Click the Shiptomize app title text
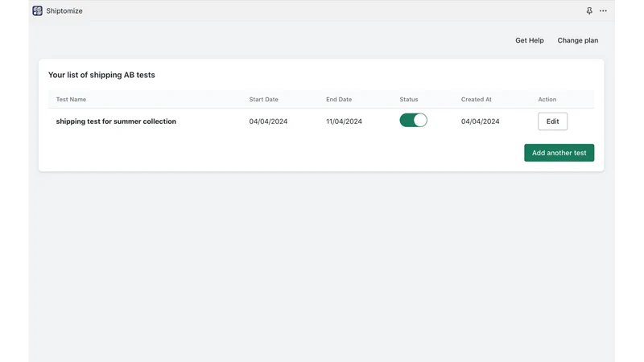Image resolution: width=644 pixels, height=362 pixels. coord(64,11)
